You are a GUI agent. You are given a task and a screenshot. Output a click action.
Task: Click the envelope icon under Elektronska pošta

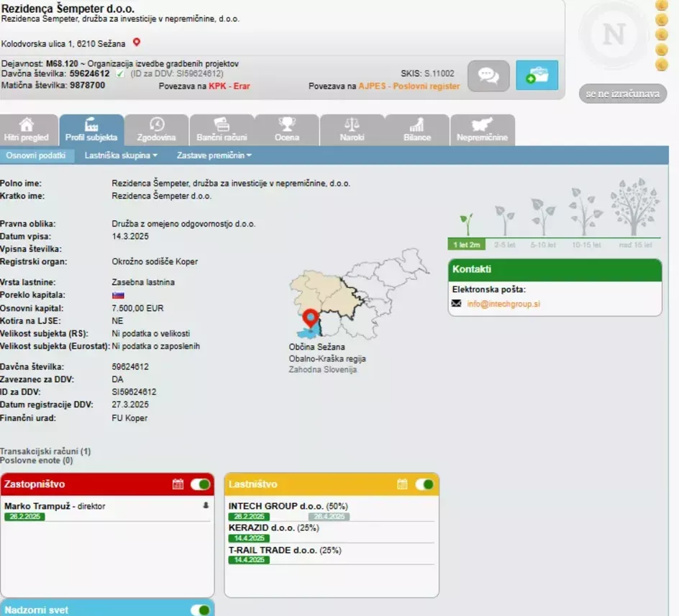point(457,303)
